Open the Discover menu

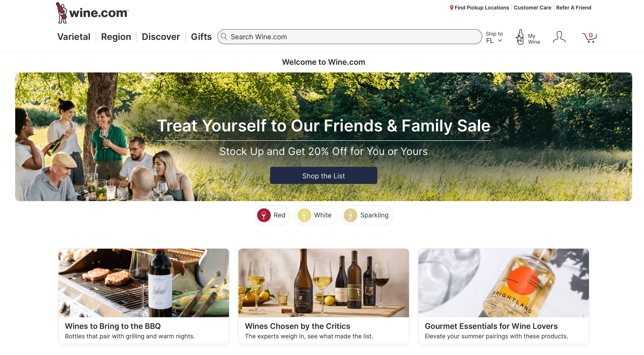(161, 37)
